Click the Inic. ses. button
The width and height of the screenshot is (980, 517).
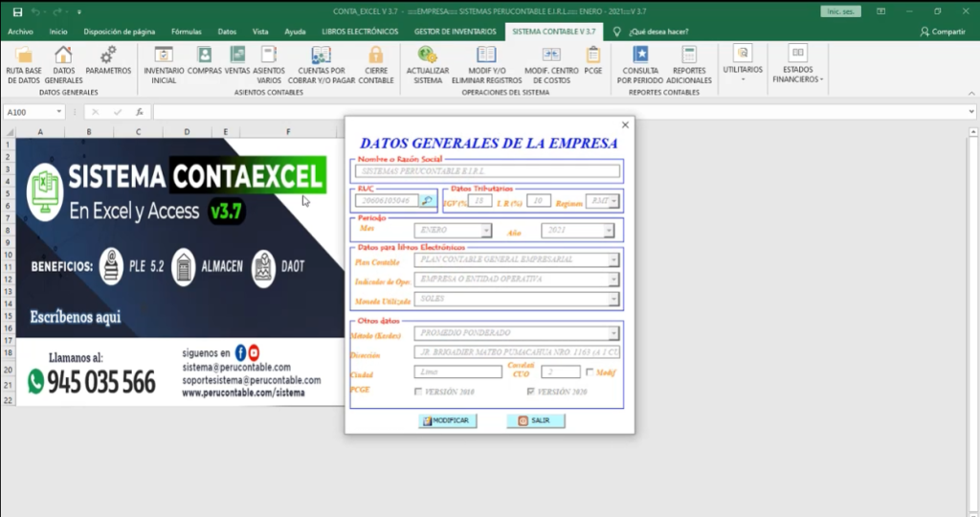pos(840,11)
